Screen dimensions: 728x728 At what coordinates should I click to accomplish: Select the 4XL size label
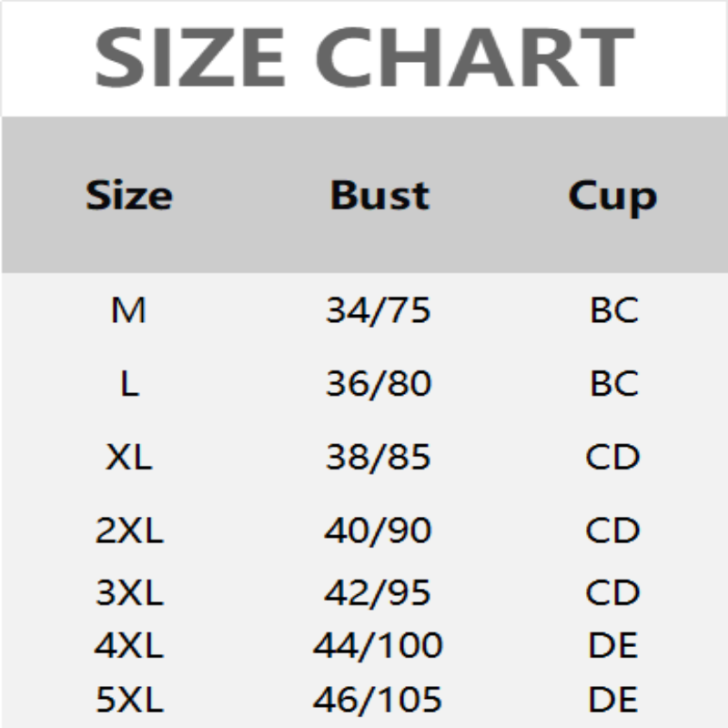coord(128,646)
